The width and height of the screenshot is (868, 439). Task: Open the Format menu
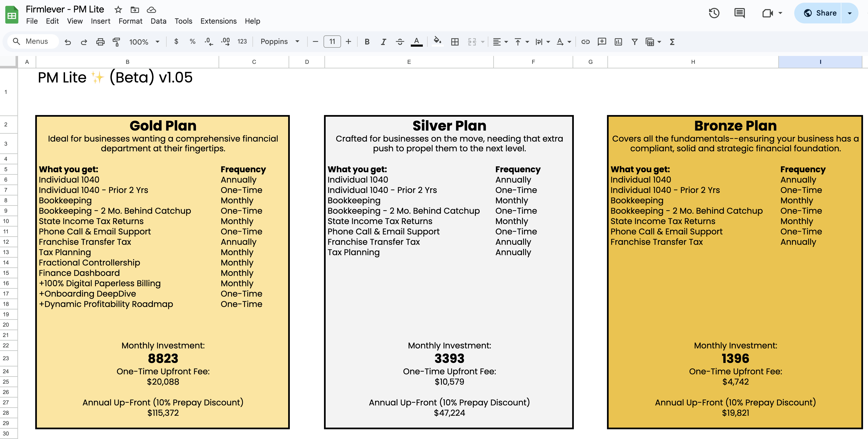130,21
